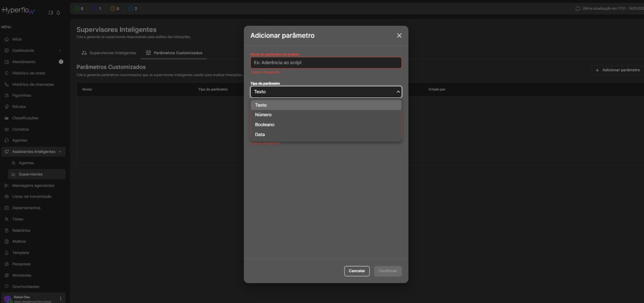This screenshot has width=644, height=303.
Task: Select Número from the dropdown list
Action: [263, 115]
